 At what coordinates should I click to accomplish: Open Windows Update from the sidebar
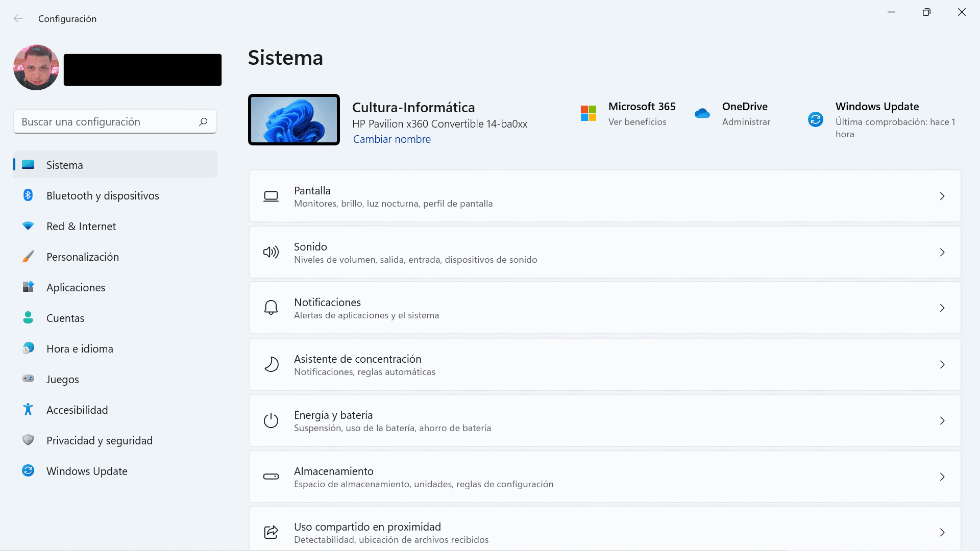click(115, 471)
